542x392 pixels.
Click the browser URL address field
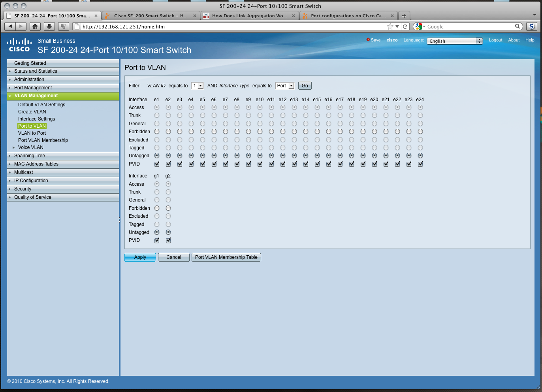233,26
